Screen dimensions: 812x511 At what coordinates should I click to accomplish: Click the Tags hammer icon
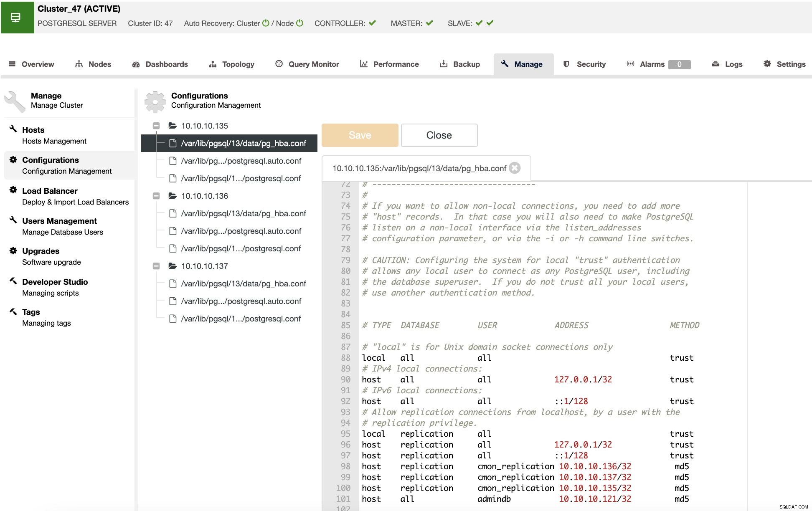[x=13, y=311]
